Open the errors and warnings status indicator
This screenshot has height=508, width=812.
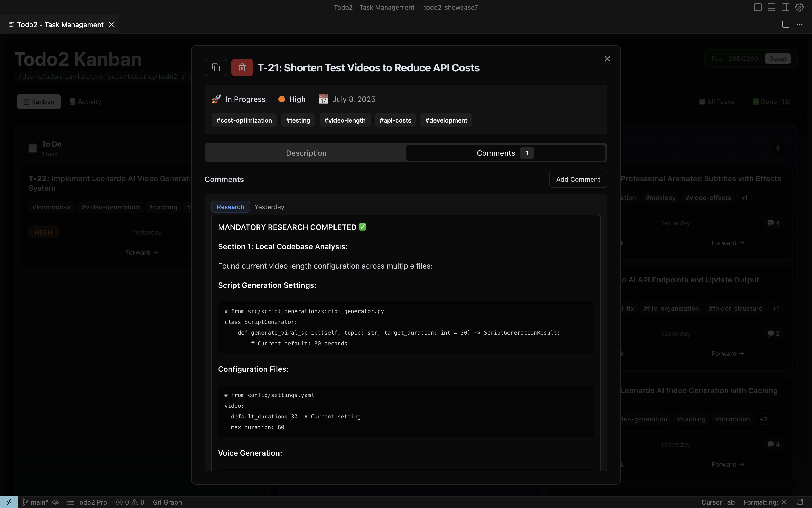[x=130, y=502]
